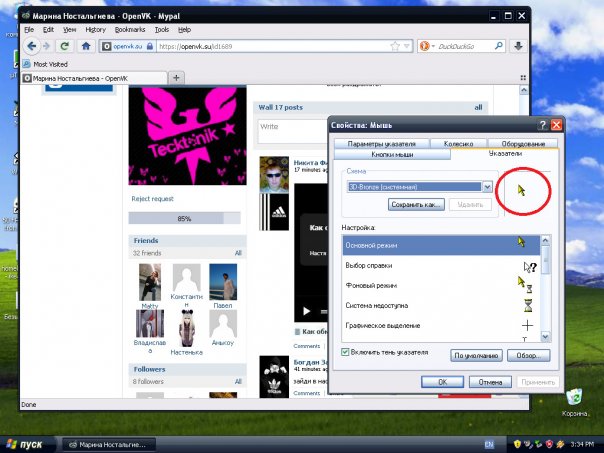Switch to the Кнопки мыши tab
This screenshot has height=453, width=604.
click(x=392, y=154)
